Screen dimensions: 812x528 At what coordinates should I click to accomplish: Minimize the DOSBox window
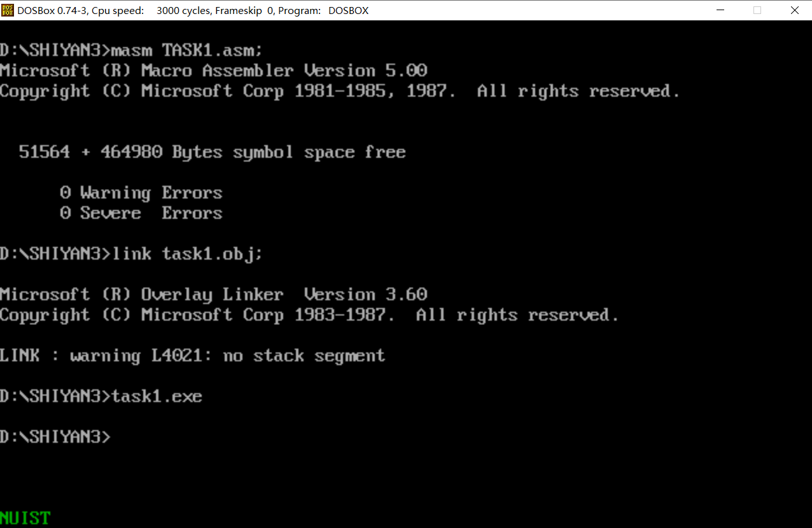[720, 10]
